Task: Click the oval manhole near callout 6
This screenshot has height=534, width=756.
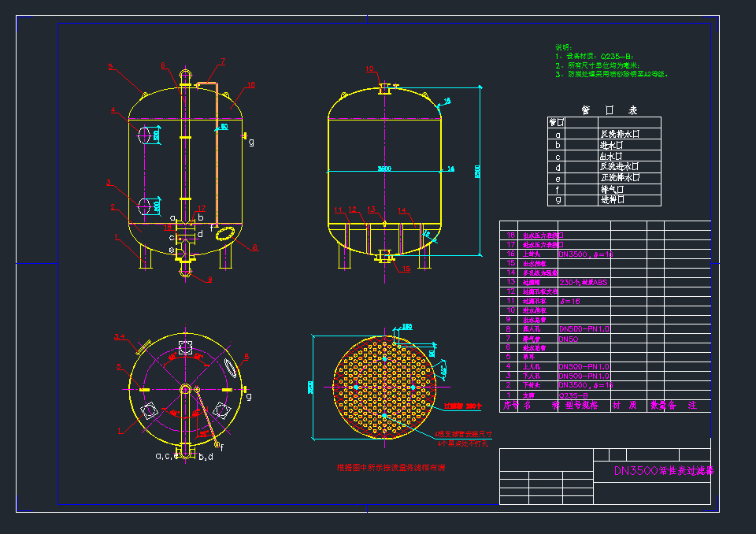Action: point(224,234)
